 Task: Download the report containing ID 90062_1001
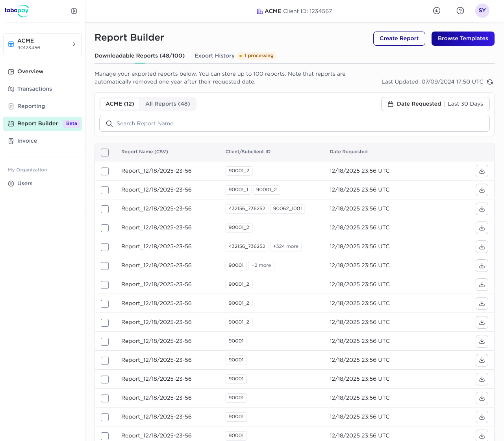(x=482, y=209)
